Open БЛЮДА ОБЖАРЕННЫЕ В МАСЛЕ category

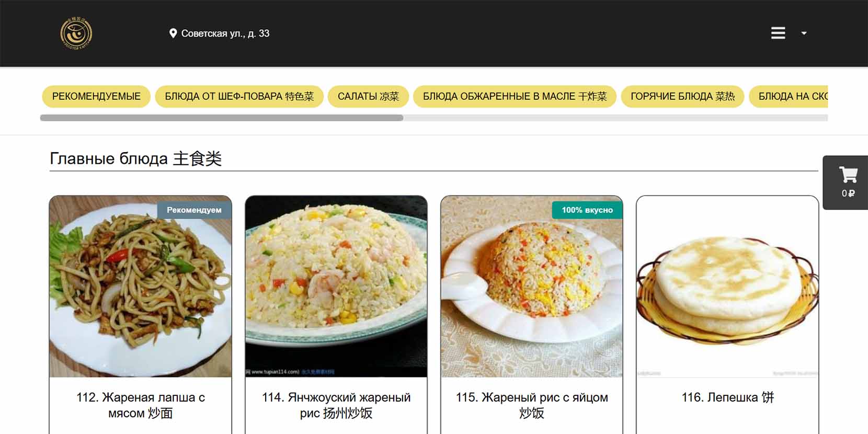[x=515, y=97]
